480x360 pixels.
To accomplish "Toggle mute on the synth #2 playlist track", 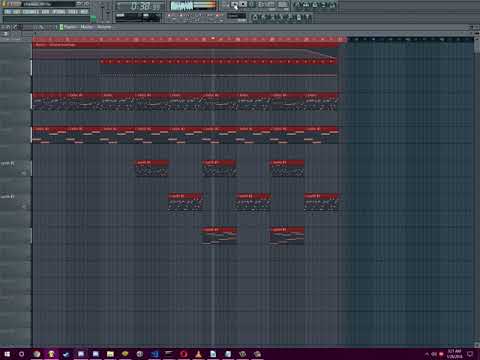I will 24,206.
